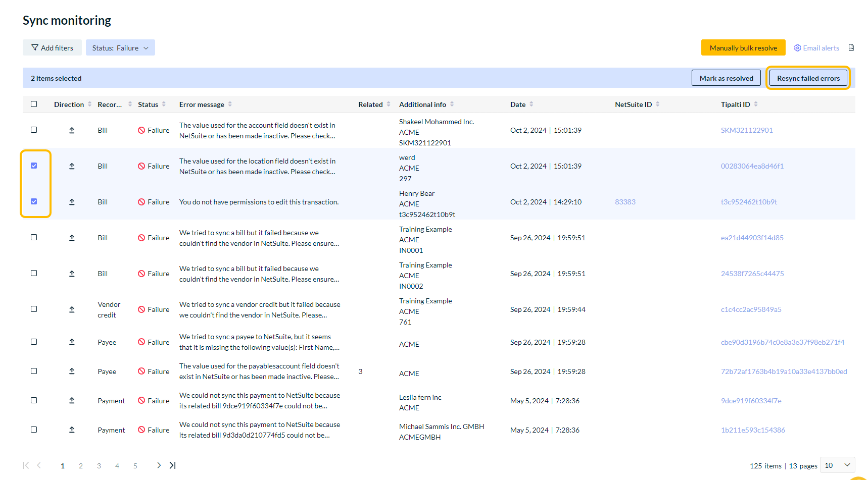Check the Training Example IN0001 bill row
868x480 pixels.
(x=34, y=237)
